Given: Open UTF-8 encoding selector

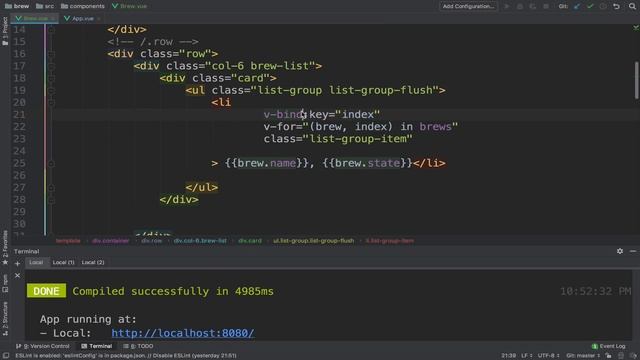Looking at the screenshot, I should pyautogui.click(x=549, y=356).
